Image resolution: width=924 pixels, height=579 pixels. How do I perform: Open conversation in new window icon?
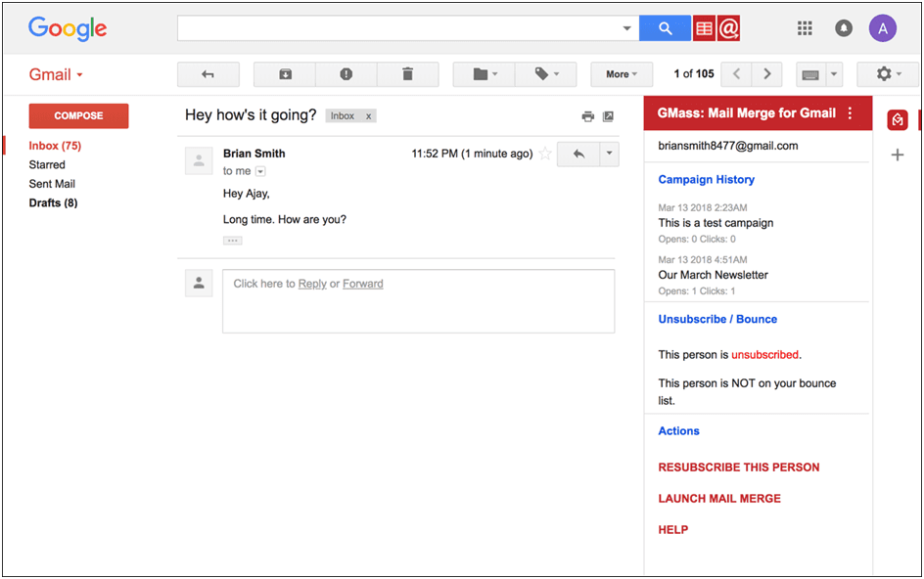[x=608, y=116]
